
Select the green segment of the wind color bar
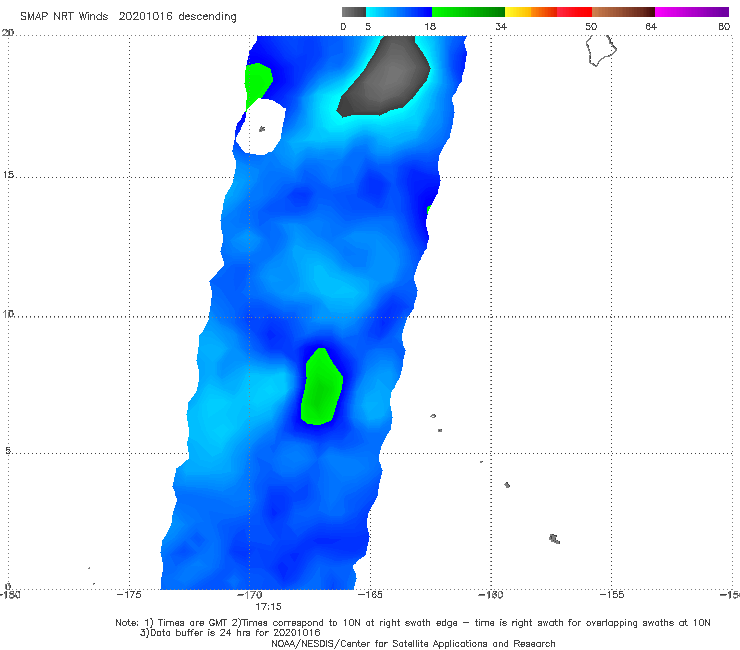pos(468,12)
